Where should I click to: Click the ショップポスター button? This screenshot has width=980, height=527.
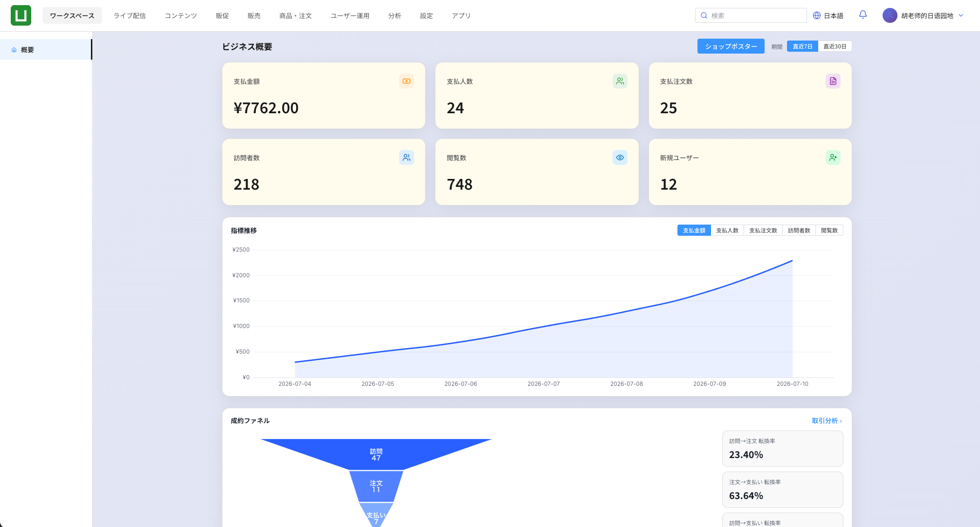point(731,46)
